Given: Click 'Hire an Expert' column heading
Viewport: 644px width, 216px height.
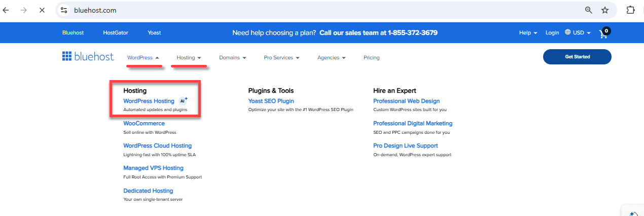Looking at the screenshot, I should tap(395, 91).
